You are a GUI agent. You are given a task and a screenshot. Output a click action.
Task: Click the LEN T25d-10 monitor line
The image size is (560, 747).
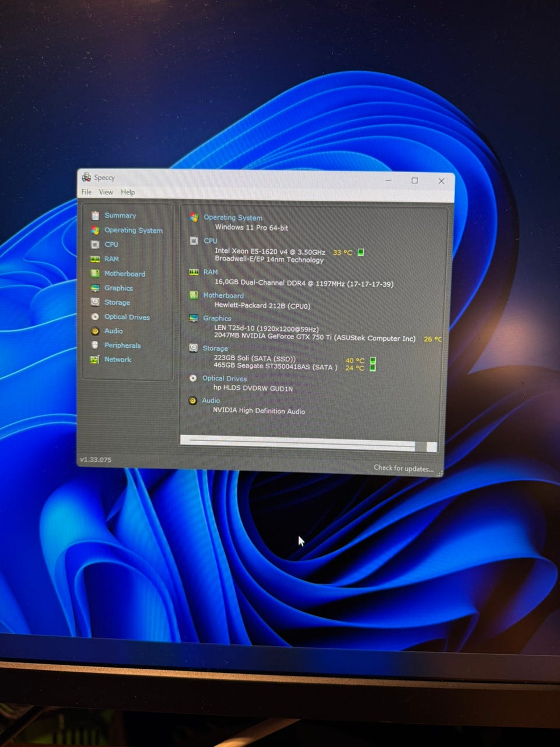coord(266,329)
